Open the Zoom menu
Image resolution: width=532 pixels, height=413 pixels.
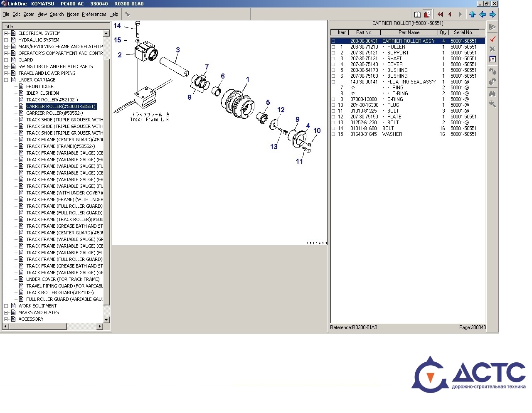click(29, 14)
